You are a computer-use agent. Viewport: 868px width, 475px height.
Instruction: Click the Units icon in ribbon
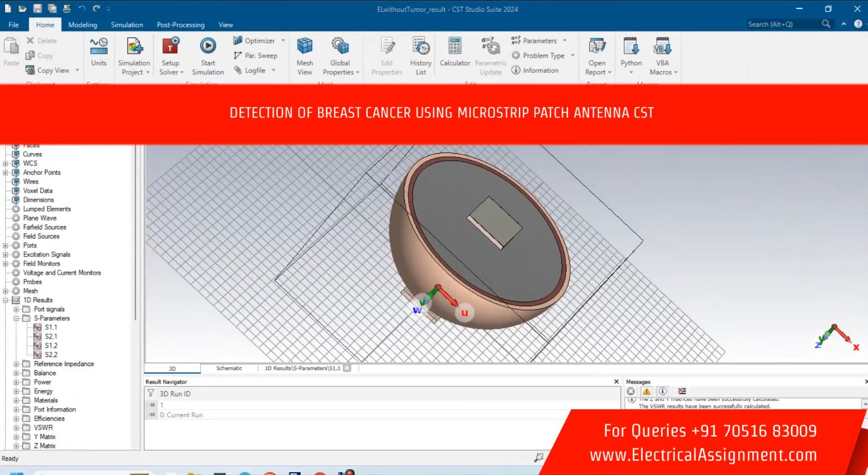99,46
